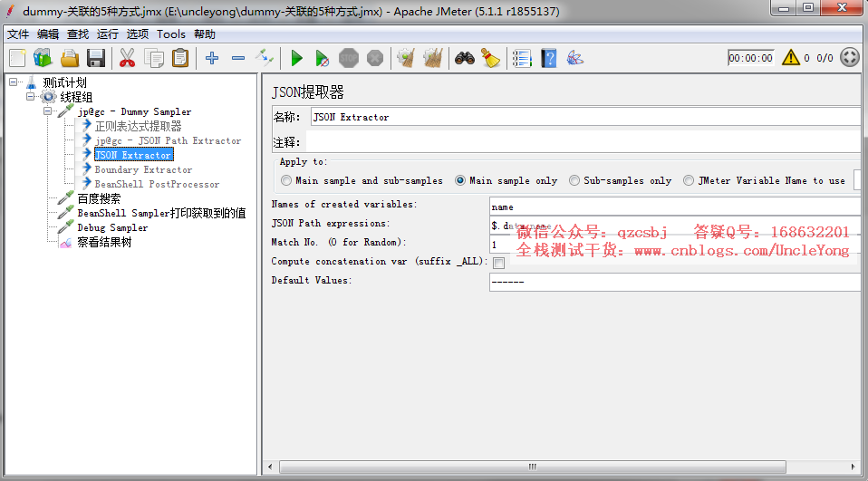Click the warning triangle log icon
This screenshot has height=481, width=868.
(791, 58)
